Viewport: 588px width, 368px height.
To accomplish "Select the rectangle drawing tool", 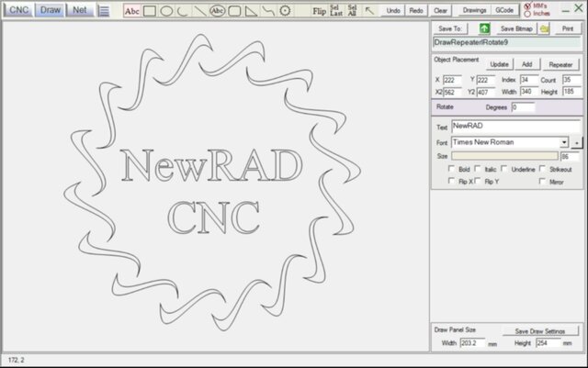I will tap(149, 11).
